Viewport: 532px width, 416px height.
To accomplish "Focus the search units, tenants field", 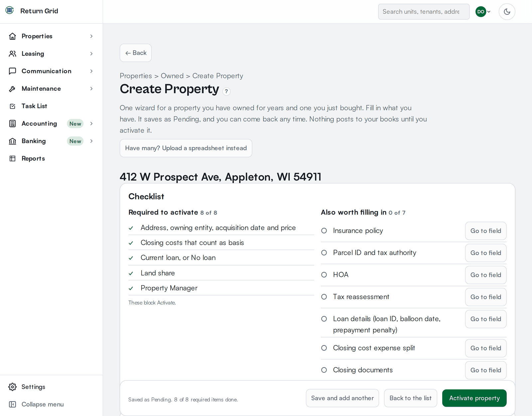I will tap(424, 12).
